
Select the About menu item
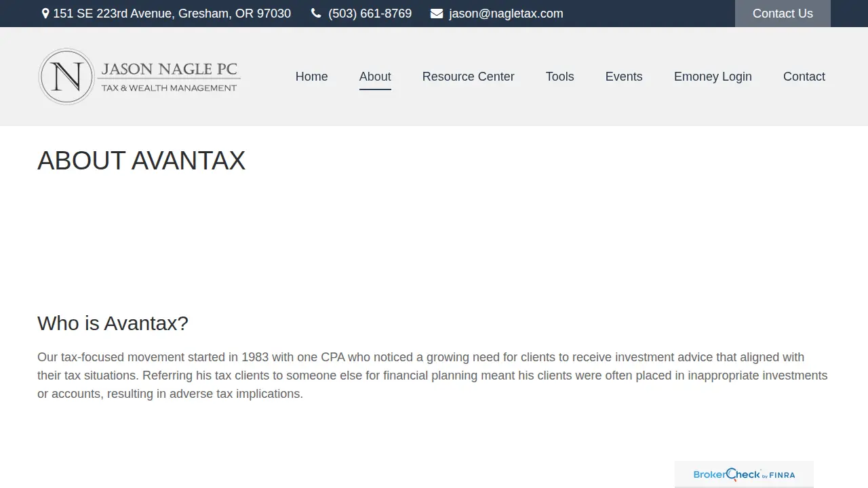[x=375, y=77]
